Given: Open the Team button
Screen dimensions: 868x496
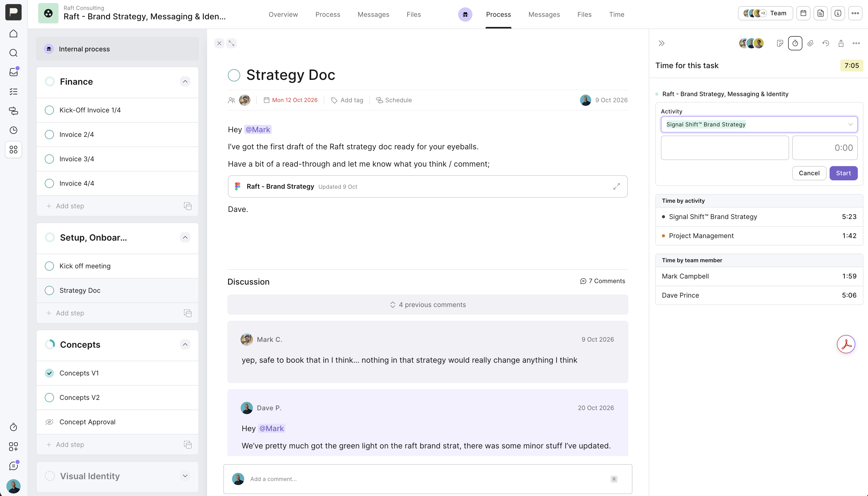Looking at the screenshot, I should coord(765,13).
